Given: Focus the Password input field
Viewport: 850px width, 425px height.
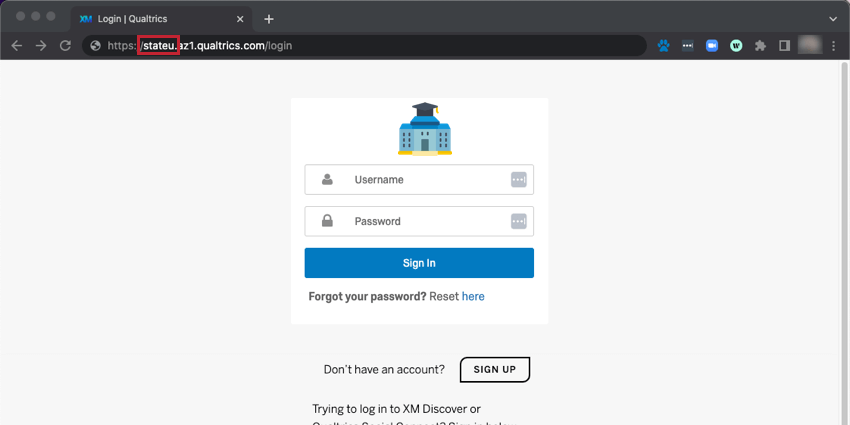Looking at the screenshot, I should point(419,221).
